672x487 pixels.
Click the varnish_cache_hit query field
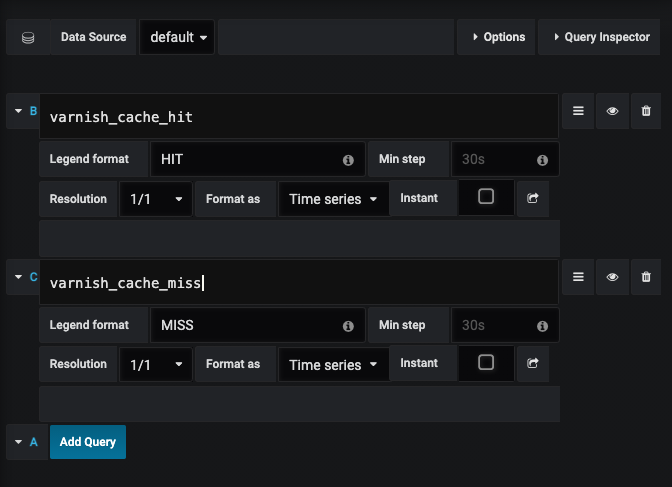coord(299,117)
